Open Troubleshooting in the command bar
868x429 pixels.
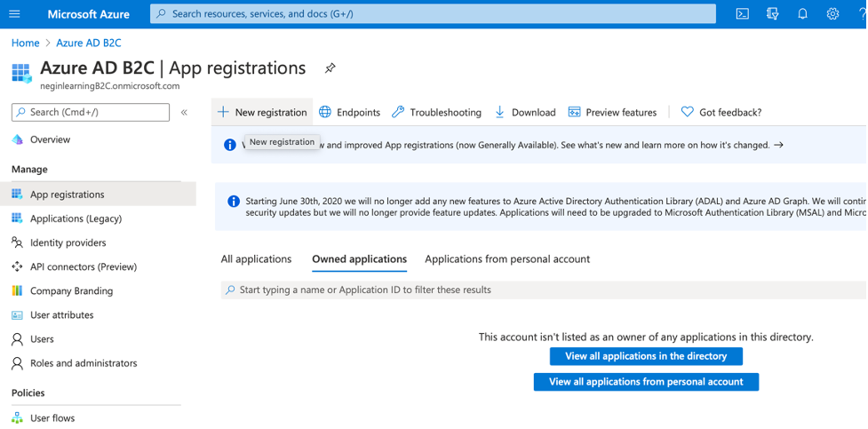pos(436,112)
